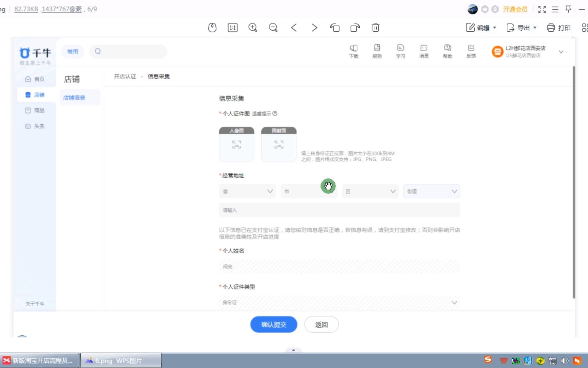Click the fullscreen expand icon

click(x=542, y=9)
